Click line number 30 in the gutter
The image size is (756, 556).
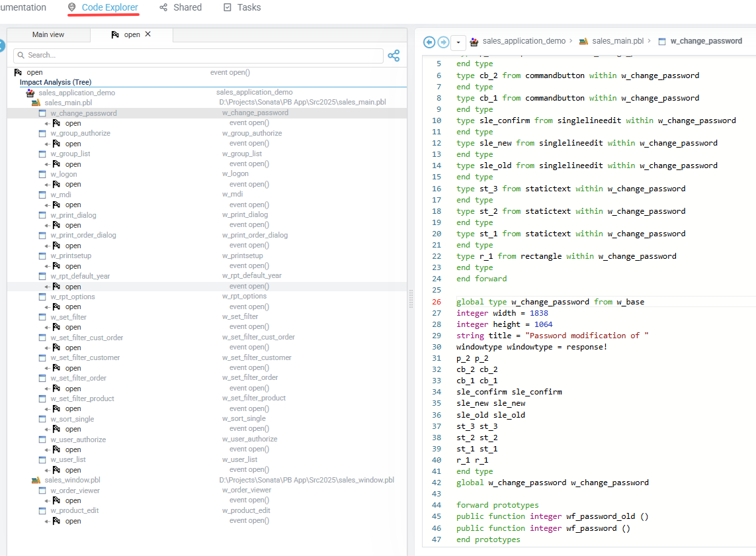(437, 347)
